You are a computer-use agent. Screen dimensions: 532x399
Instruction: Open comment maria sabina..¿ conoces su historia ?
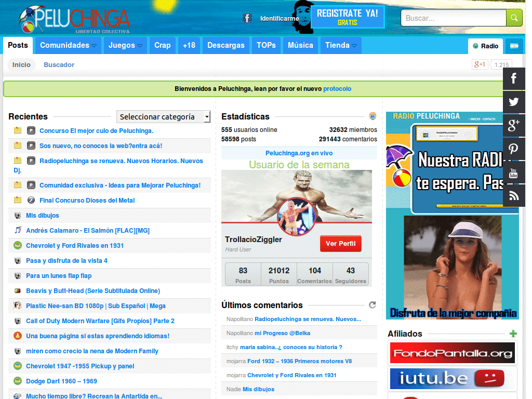pyautogui.click(x=291, y=347)
